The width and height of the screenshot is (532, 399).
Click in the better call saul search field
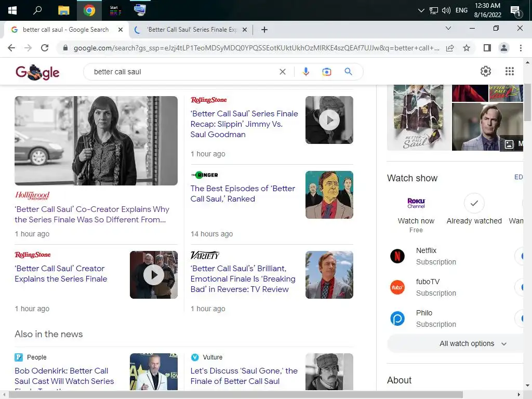pos(183,72)
